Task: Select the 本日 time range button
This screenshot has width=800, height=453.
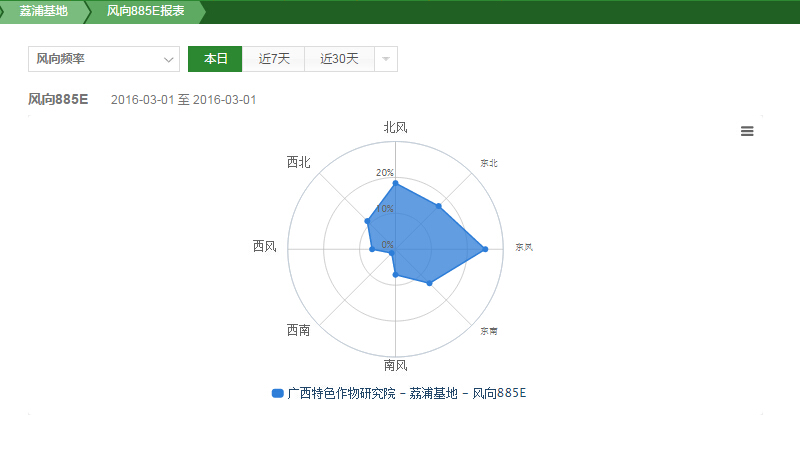Action: point(215,59)
